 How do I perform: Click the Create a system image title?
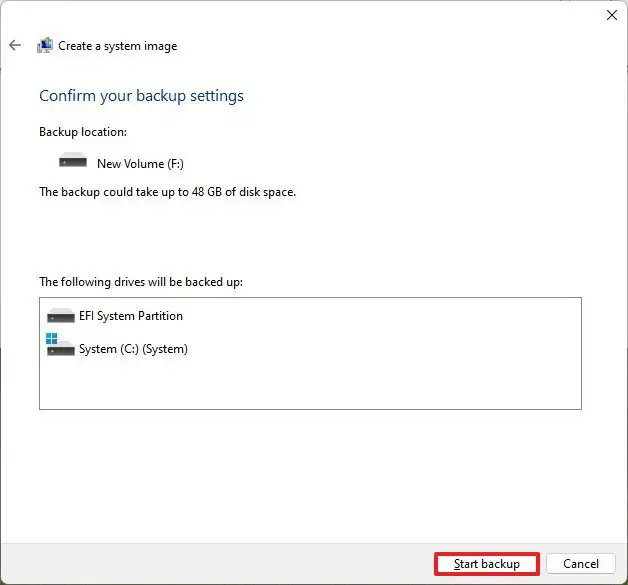coord(118,46)
